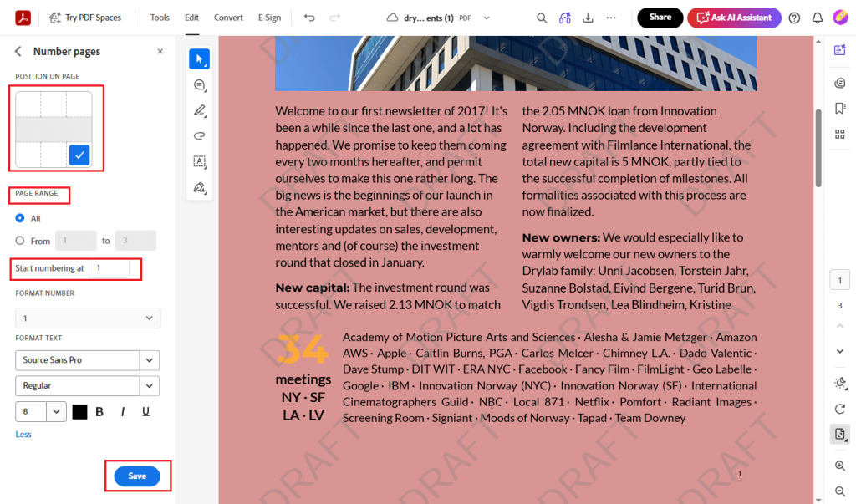Open the Bookmarks panel icon
Image resolution: width=856 pixels, height=504 pixels.
(839, 108)
